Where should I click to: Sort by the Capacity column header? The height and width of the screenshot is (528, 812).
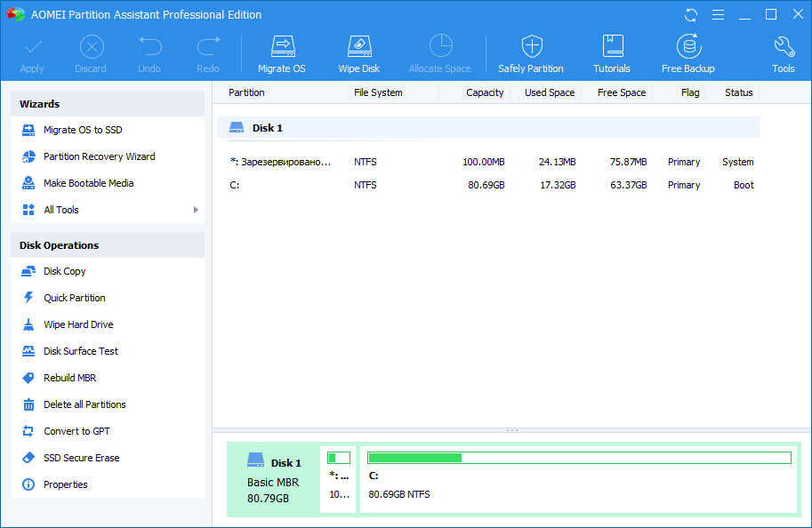coord(485,92)
